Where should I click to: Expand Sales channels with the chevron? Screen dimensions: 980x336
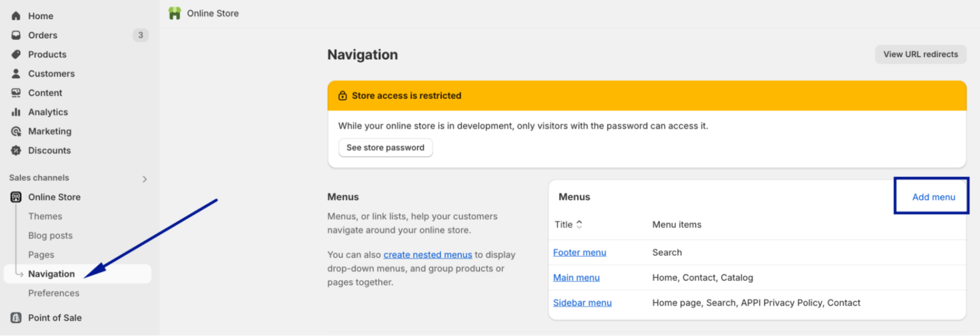click(x=144, y=179)
